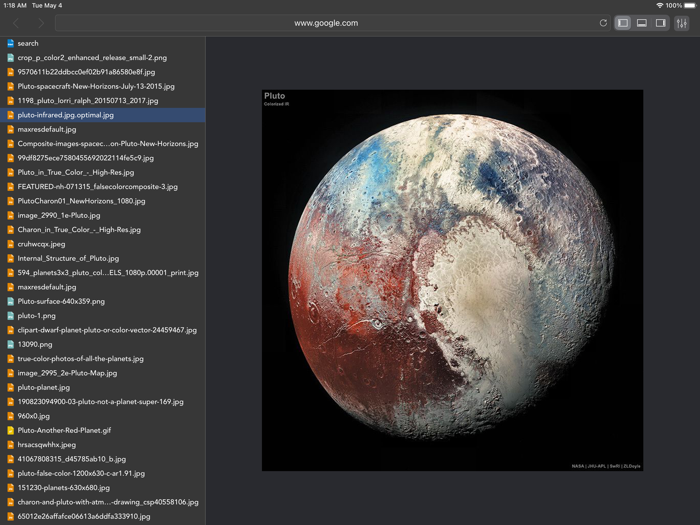
Task: Click the Pluto image preview
Action: click(452, 280)
